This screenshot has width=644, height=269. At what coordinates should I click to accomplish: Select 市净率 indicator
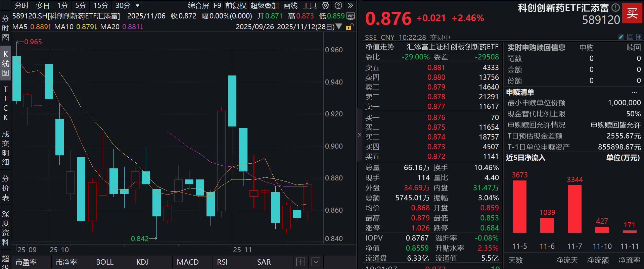pyautogui.click(x=66, y=262)
